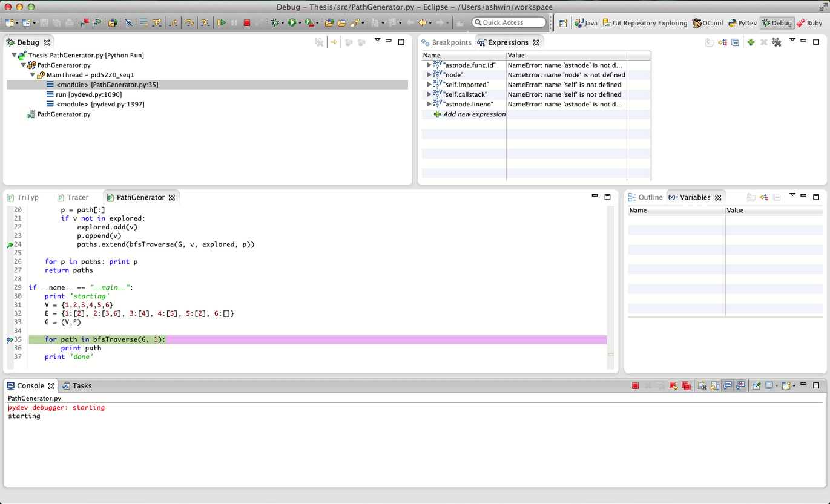This screenshot has height=504, width=830.
Task: Switch to the Breakpoints tab
Action: 446,42
